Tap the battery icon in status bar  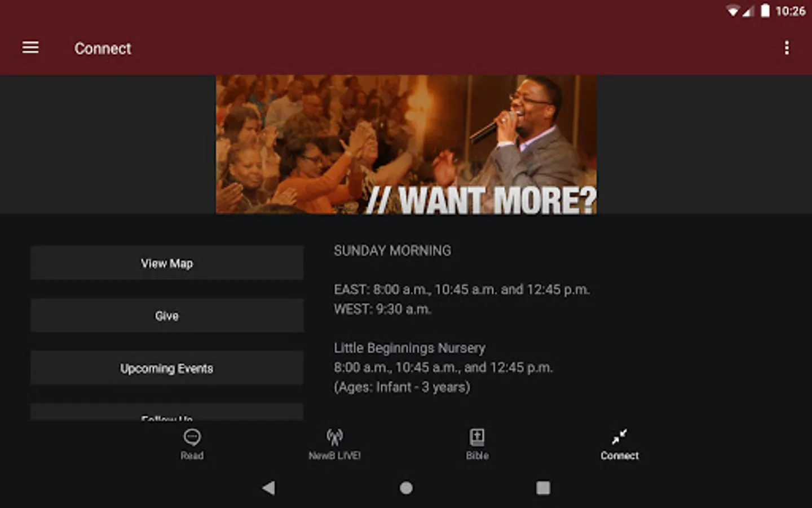pos(765,11)
